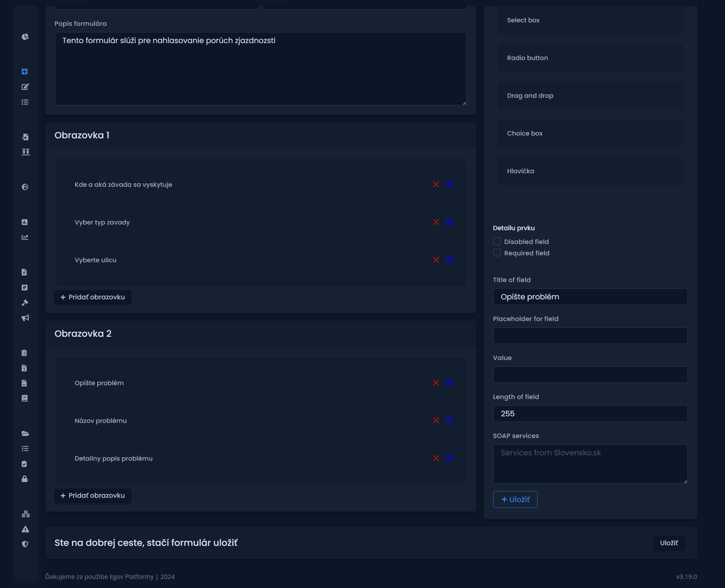The image size is (725, 588).
Task: Open the pie chart dashboard icon in sidebar
Action: pos(25,36)
